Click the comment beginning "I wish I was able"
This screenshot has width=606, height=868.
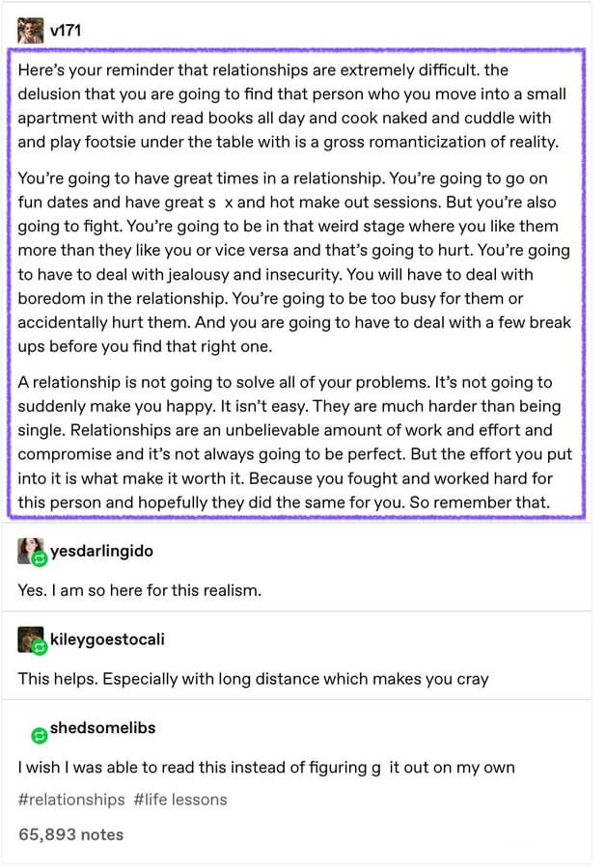tap(265, 768)
